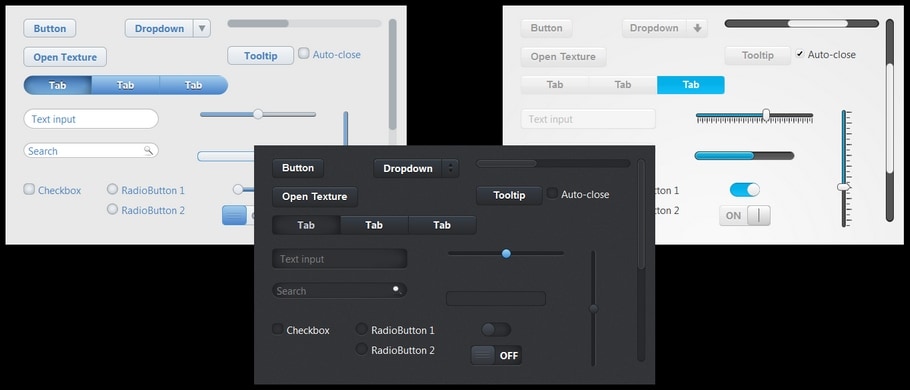Enable Auto-close checkbox in blue theme
This screenshot has height=390, width=910.
pyautogui.click(x=304, y=53)
